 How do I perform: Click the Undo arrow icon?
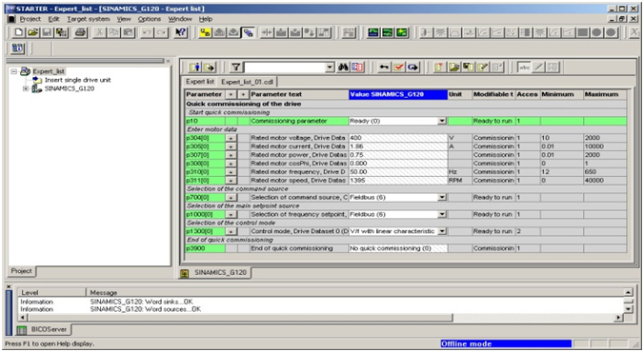click(x=148, y=32)
